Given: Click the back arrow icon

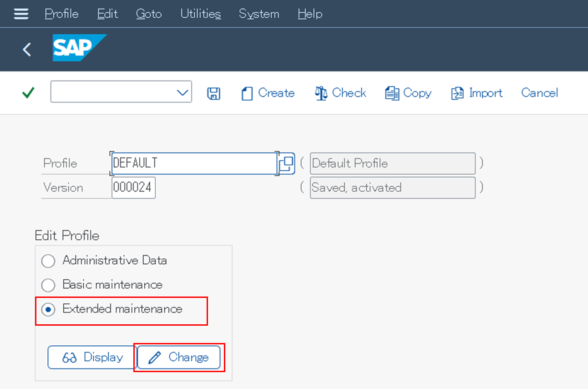Looking at the screenshot, I should (x=27, y=49).
